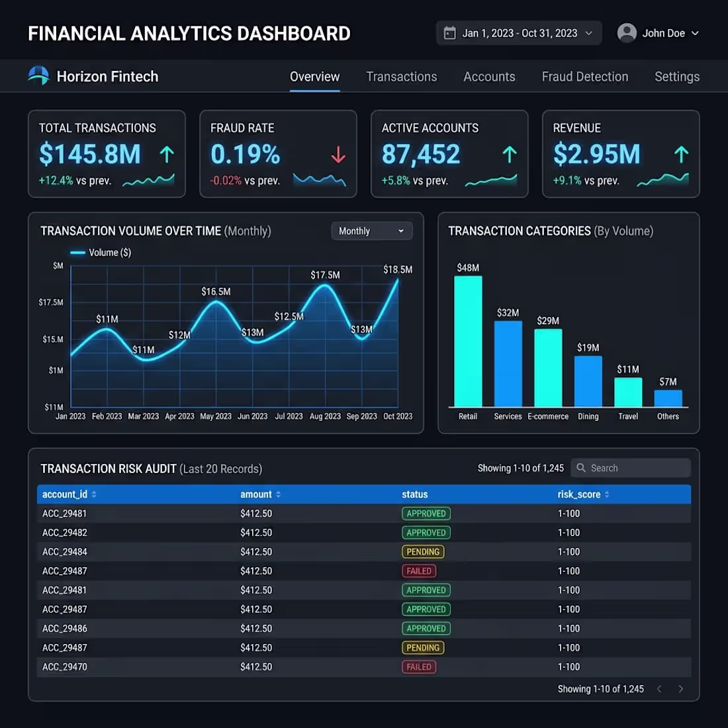Image resolution: width=728 pixels, height=728 pixels.
Task: Click the Total Transactions sparkline chart
Action: coord(148,180)
